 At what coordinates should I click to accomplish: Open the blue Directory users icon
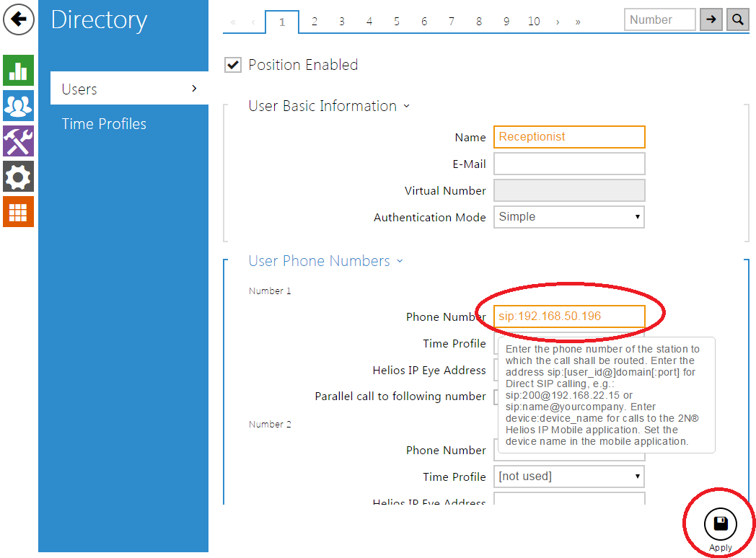tap(18, 105)
